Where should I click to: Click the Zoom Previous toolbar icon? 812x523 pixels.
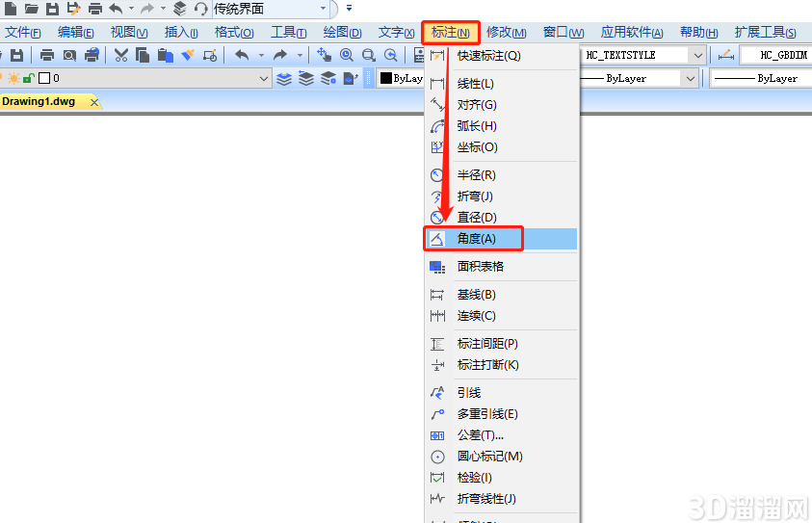[391, 55]
